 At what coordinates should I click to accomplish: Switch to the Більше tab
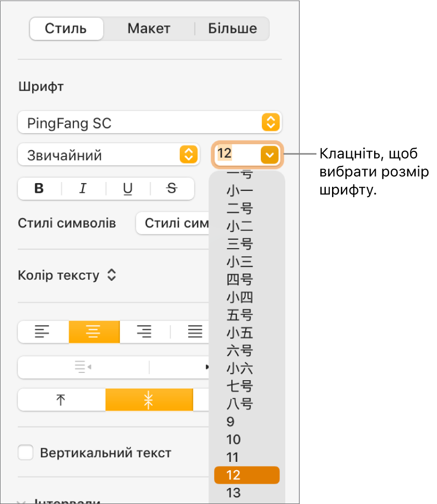pyautogui.click(x=232, y=28)
